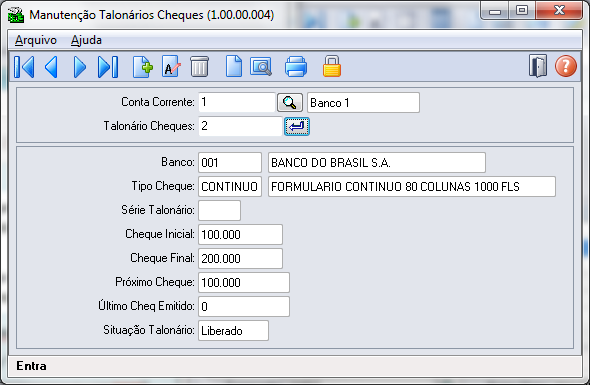
Task: Delete record using the trash can icon
Action: click(199, 67)
